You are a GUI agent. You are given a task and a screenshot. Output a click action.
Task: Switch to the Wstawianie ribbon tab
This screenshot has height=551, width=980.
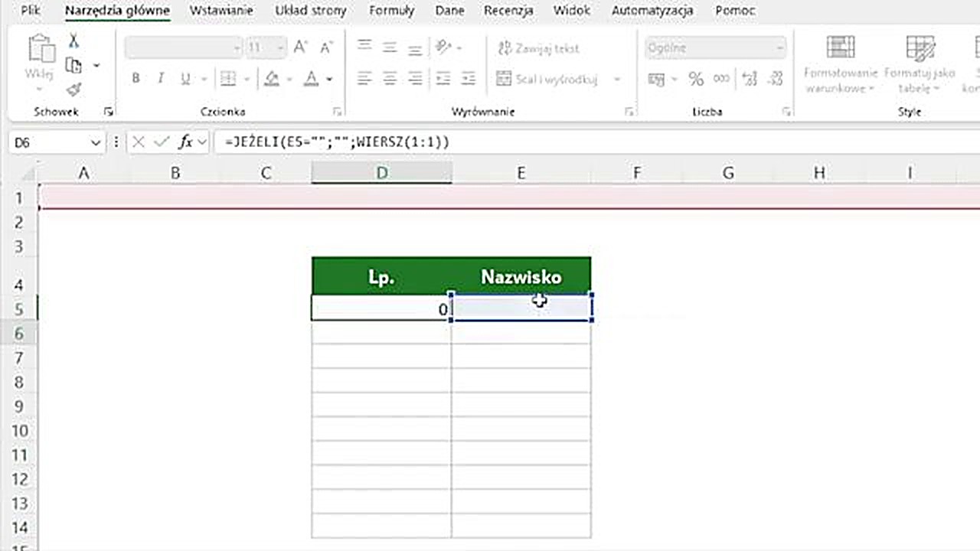coord(221,11)
